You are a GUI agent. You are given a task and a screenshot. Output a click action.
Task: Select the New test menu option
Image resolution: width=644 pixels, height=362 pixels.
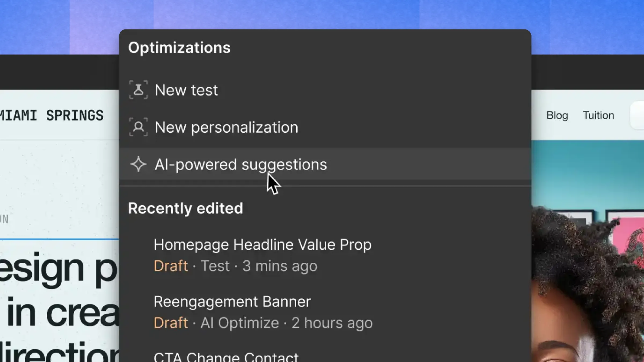click(x=186, y=90)
